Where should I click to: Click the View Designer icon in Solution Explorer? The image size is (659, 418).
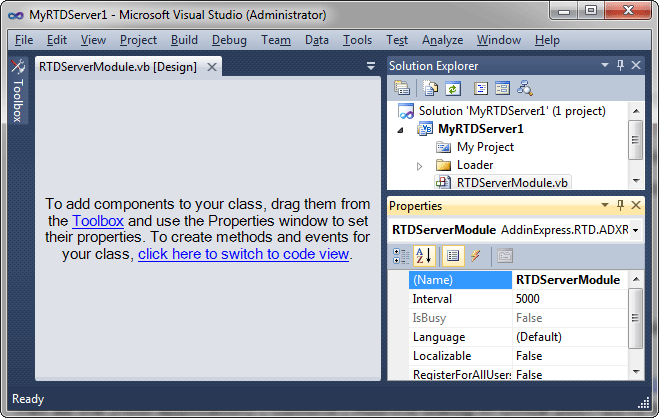[x=502, y=88]
